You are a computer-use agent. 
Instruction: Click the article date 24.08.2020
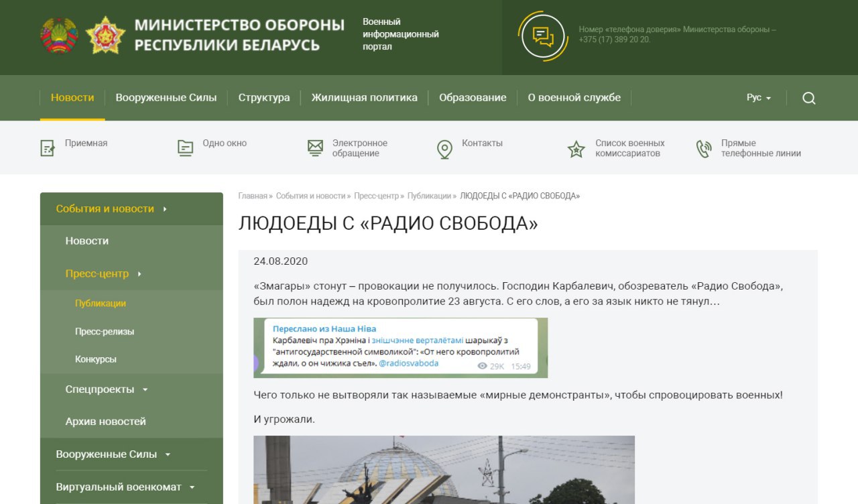tap(281, 261)
